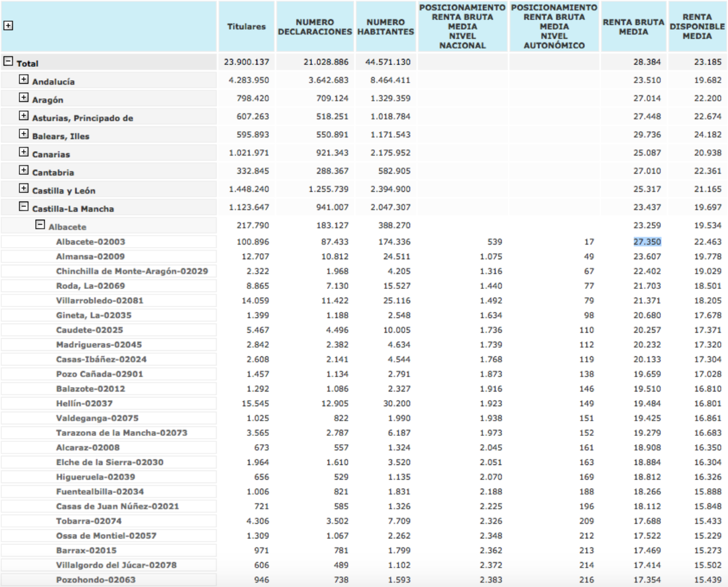Select the Fuentealbilla-02034 row
Image resolution: width=728 pixels, height=587 pixels.
(x=109, y=491)
